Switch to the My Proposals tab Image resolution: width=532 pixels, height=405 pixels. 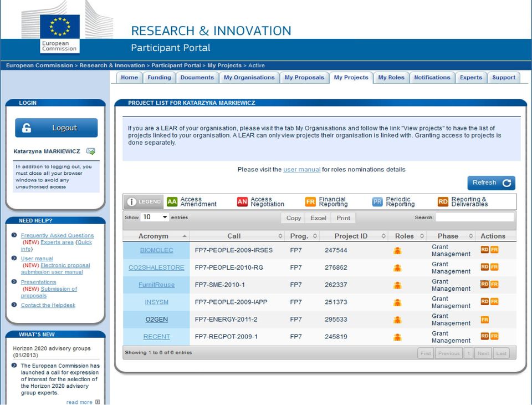(x=304, y=78)
